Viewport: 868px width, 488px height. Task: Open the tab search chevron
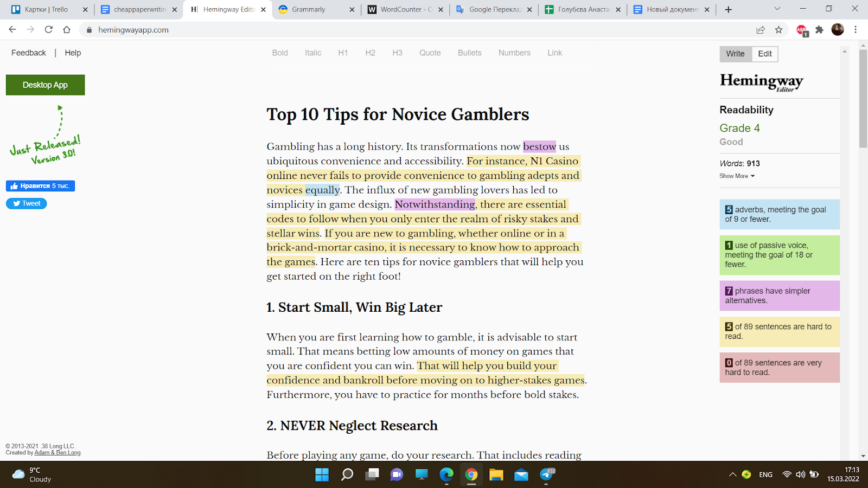[x=777, y=9]
